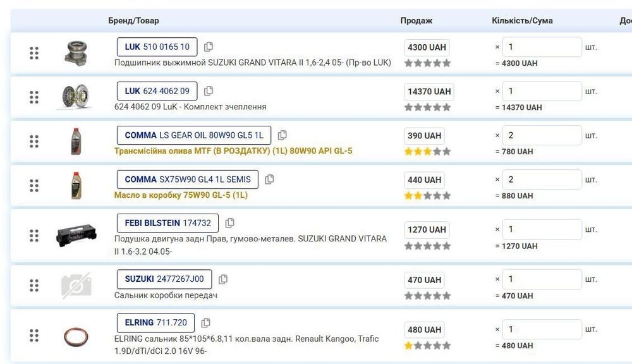Edit quantity field for SUZUKI oil seal
This screenshot has height=364, width=632.
(542, 279)
